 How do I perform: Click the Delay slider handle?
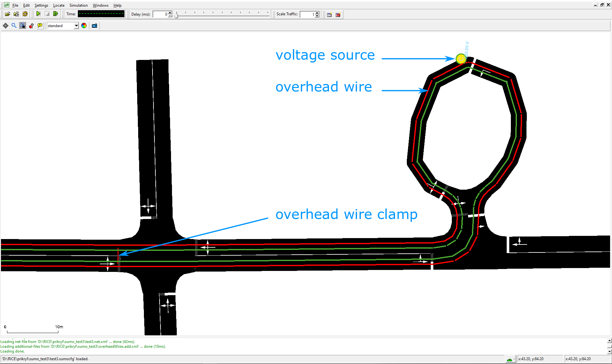coord(176,15)
